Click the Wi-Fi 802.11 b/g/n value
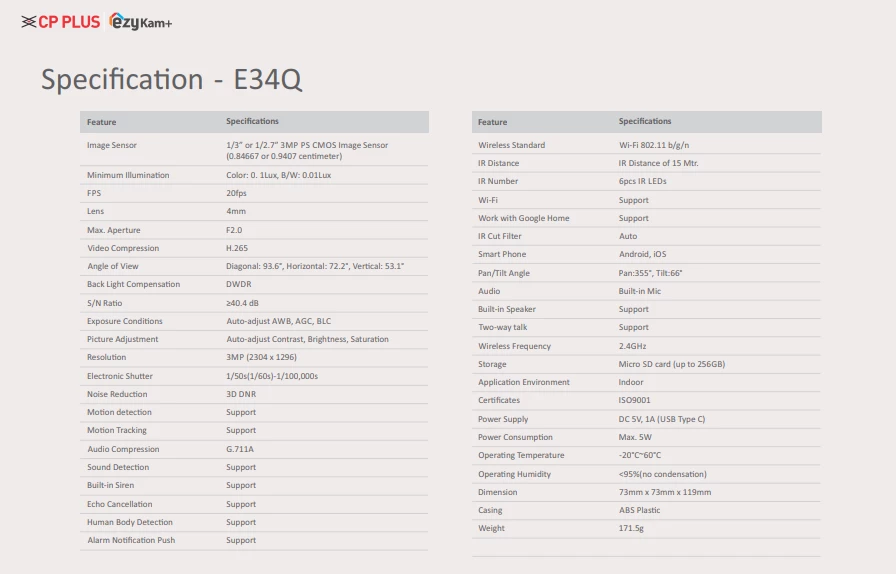 coord(654,145)
